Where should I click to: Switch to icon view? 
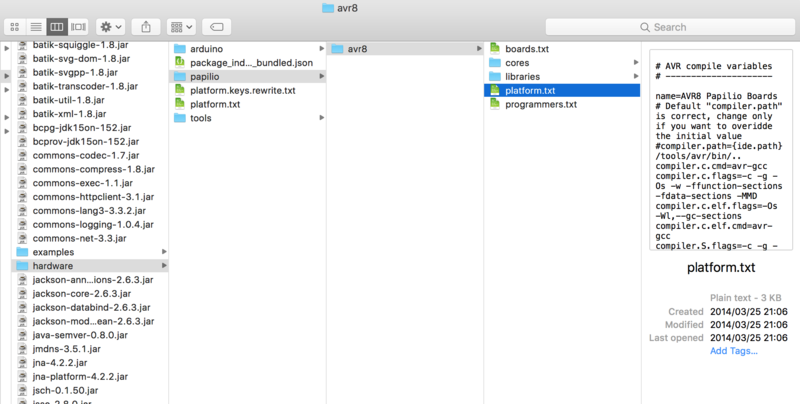(15, 27)
